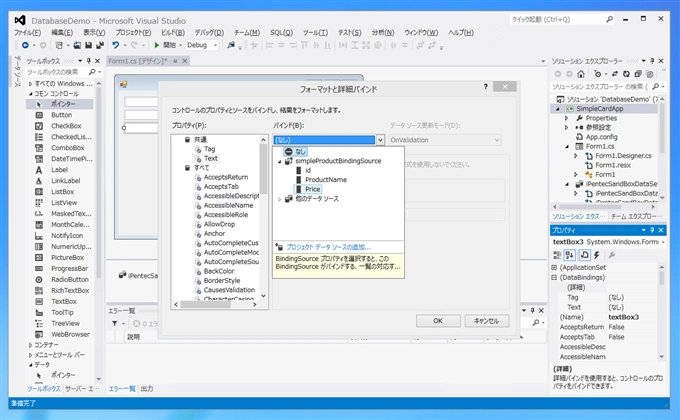The width and height of the screenshot is (680, 420).
Task: Open the Build menu
Action: click(x=173, y=33)
